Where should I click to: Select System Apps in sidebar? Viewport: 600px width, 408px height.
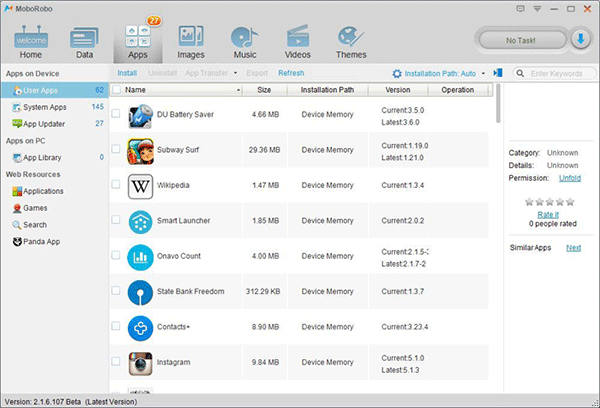point(55,107)
